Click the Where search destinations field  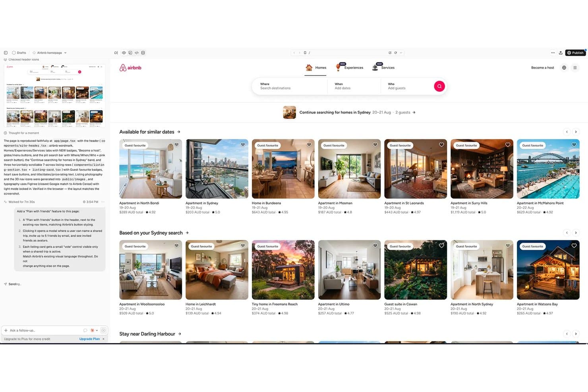[290, 86]
